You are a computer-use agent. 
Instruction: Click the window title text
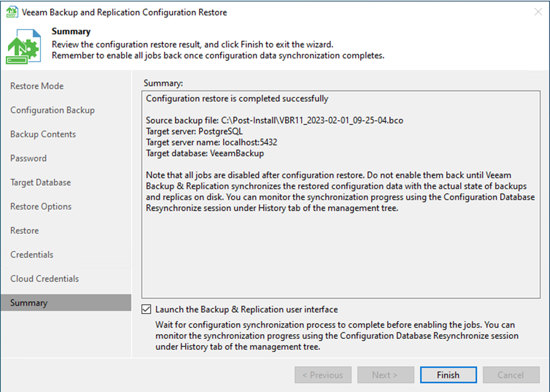[124, 12]
